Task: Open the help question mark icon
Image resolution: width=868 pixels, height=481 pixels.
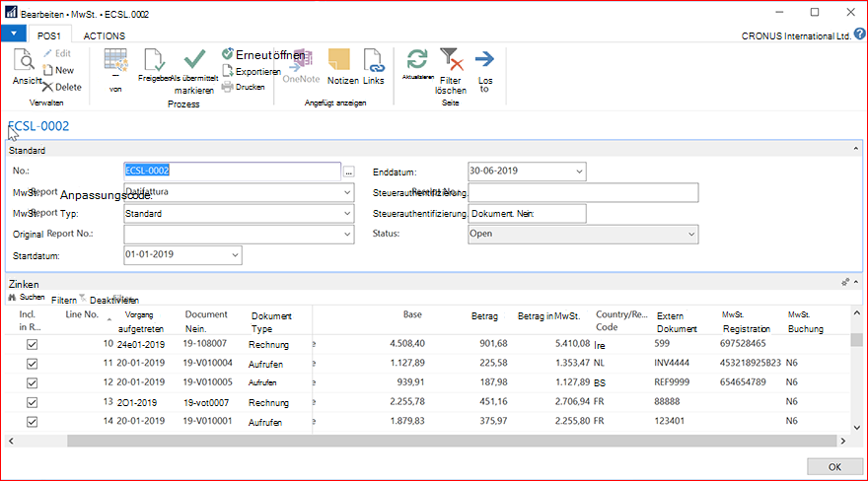Action: coord(860,34)
